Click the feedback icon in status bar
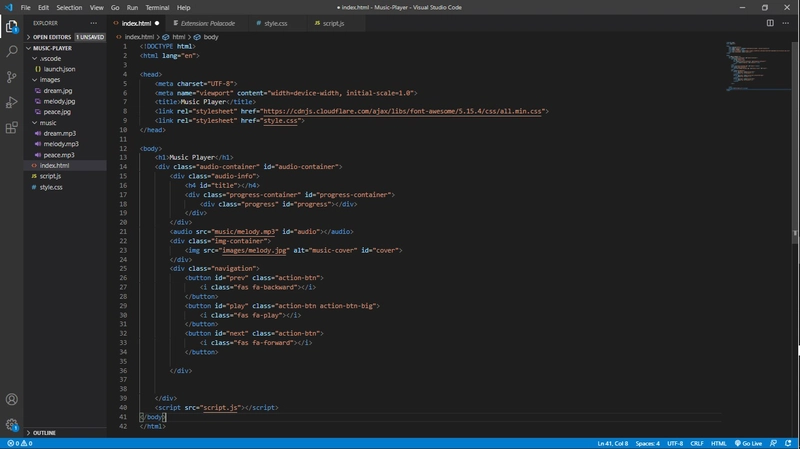The height and width of the screenshot is (449, 800). (x=775, y=443)
